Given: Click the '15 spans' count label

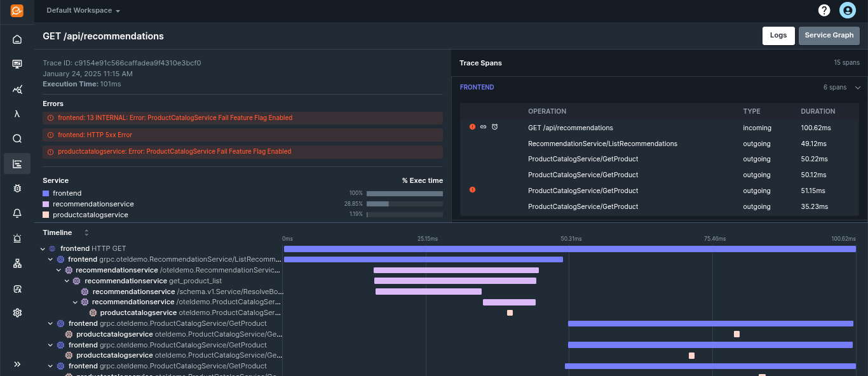Looking at the screenshot, I should click(x=847, y=63).
